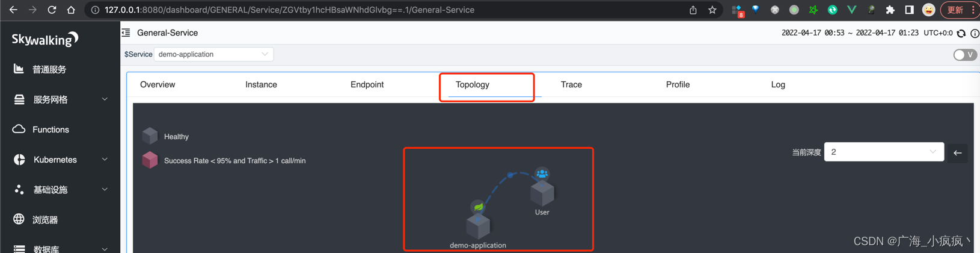Switch to the Endpoint tab
The height and width of the screenshot is (253, 980).
coord(367,84)
